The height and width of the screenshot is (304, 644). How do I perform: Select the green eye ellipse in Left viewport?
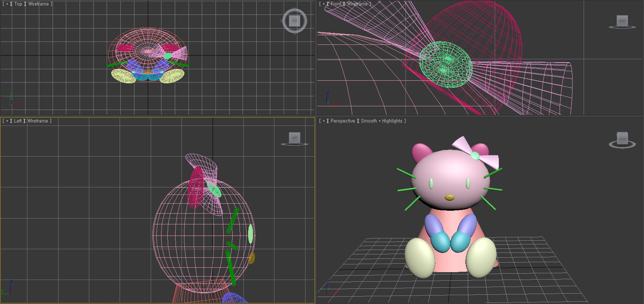[250, 234]
